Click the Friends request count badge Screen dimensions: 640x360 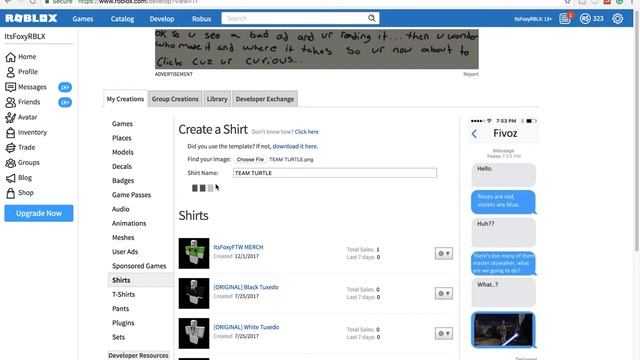65,102
